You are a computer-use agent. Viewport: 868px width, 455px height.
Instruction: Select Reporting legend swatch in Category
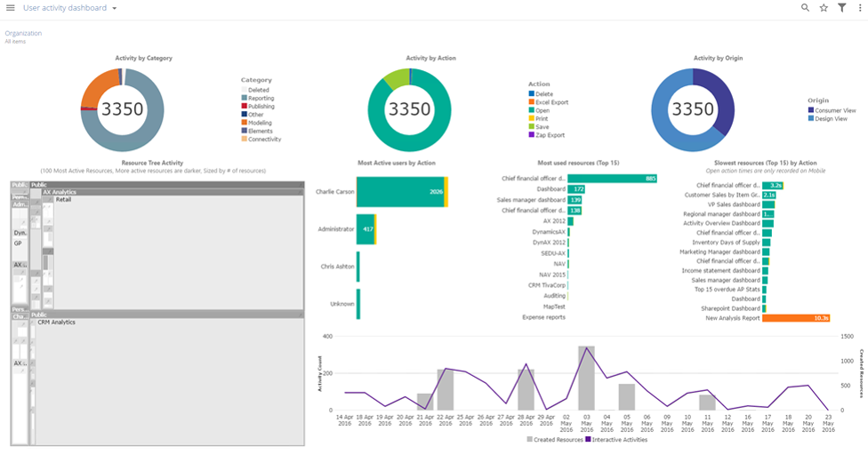coord(244,98)
